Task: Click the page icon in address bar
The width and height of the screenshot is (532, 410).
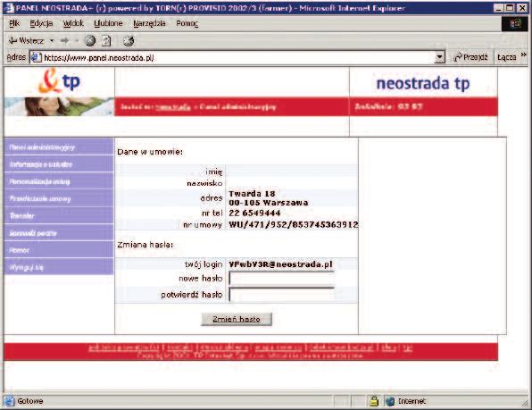Action: pos(36,57)
